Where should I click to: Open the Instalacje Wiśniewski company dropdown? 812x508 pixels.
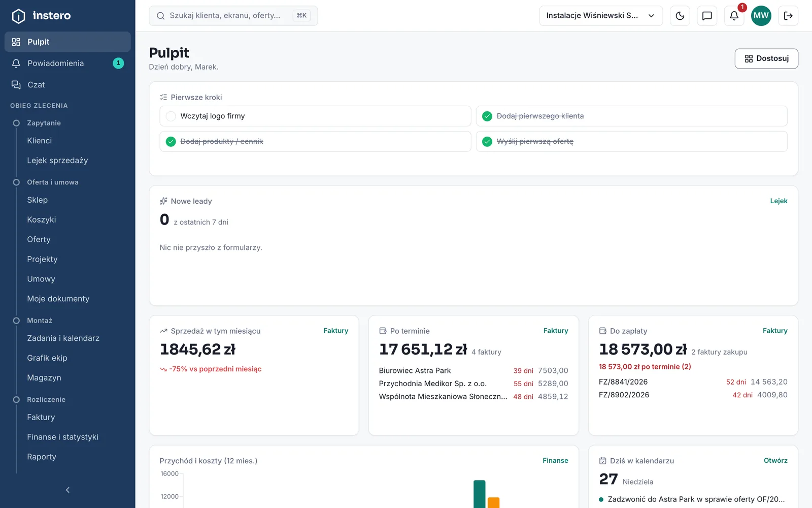(601, 16)
